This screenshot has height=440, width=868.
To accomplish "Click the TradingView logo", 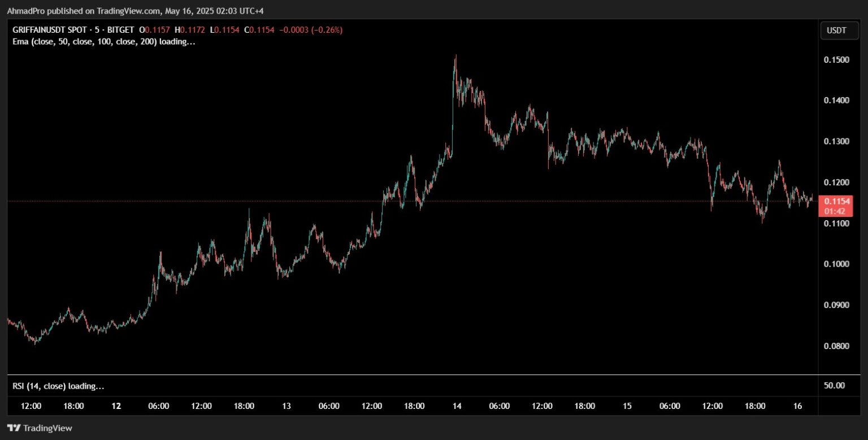I will (40, 428).
